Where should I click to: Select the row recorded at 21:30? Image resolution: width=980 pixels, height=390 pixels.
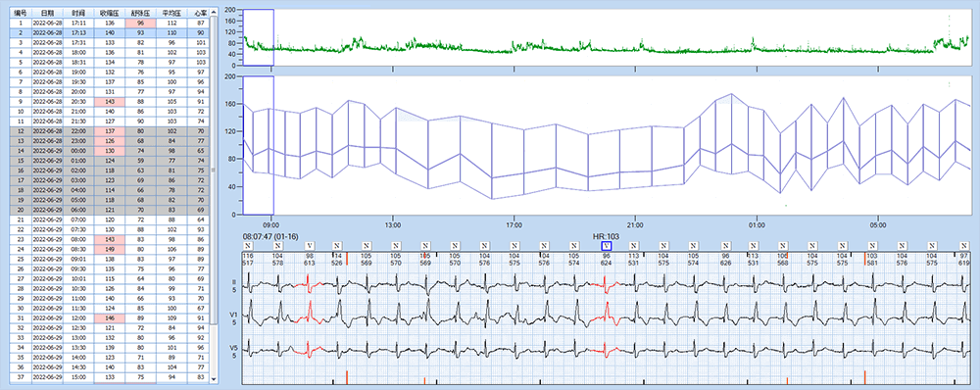tap(110, 122)
